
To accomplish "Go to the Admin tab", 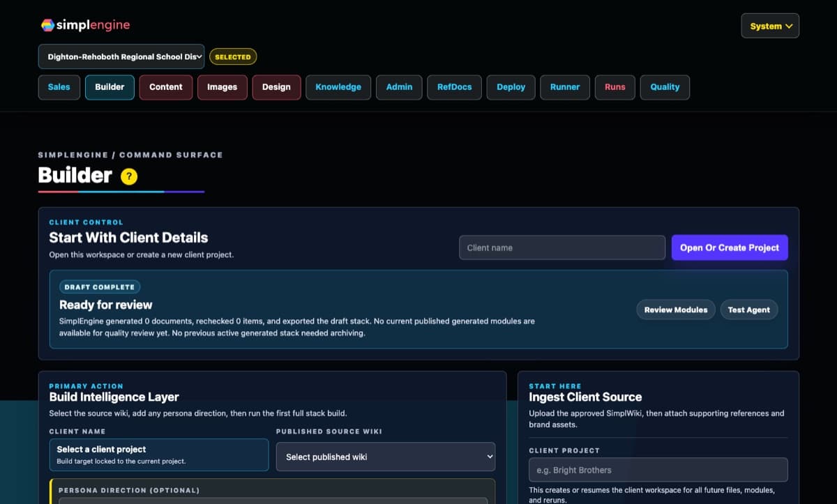I will coord(400,87).
